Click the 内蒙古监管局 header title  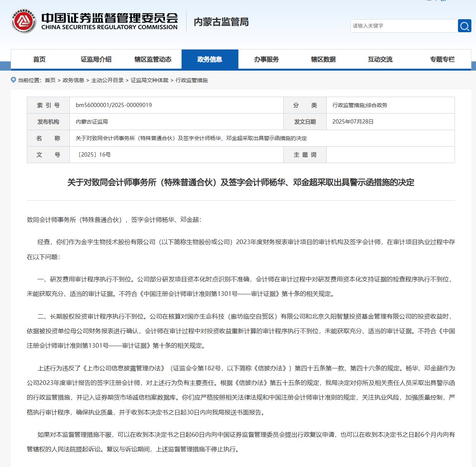pos(221,22)
